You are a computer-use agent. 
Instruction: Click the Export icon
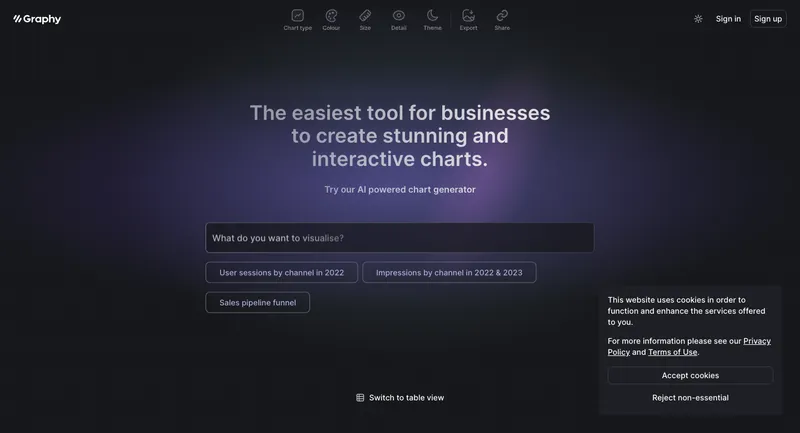(x=468, y=16)
